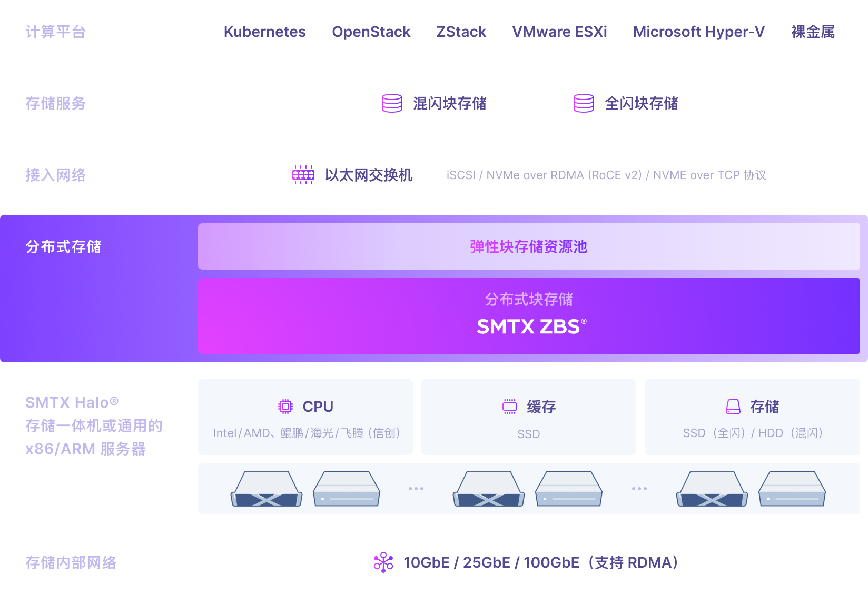The height and width of the screenshot is (594, 868).
Task: Select the Kubernetes platform label
Action: 264,32
